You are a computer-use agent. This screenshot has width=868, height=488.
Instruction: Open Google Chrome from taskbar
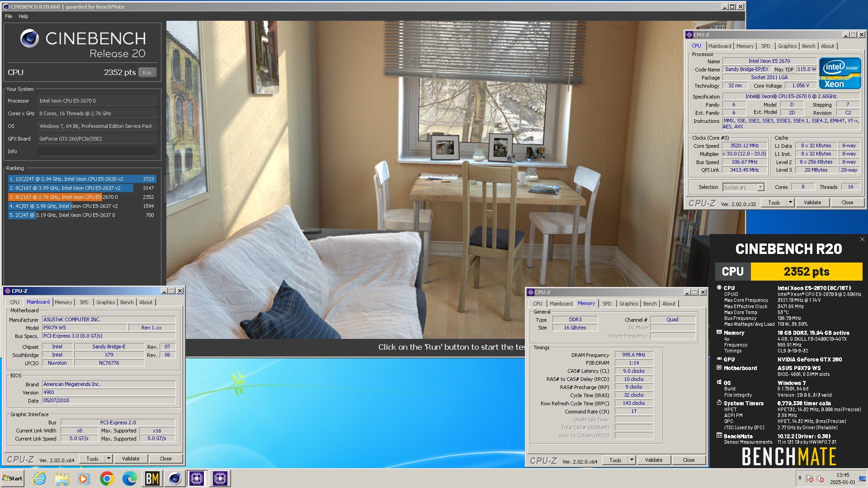[107, 479]
